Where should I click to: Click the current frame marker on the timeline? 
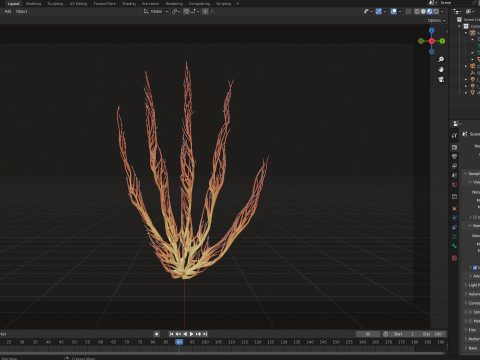coord(179,342)
